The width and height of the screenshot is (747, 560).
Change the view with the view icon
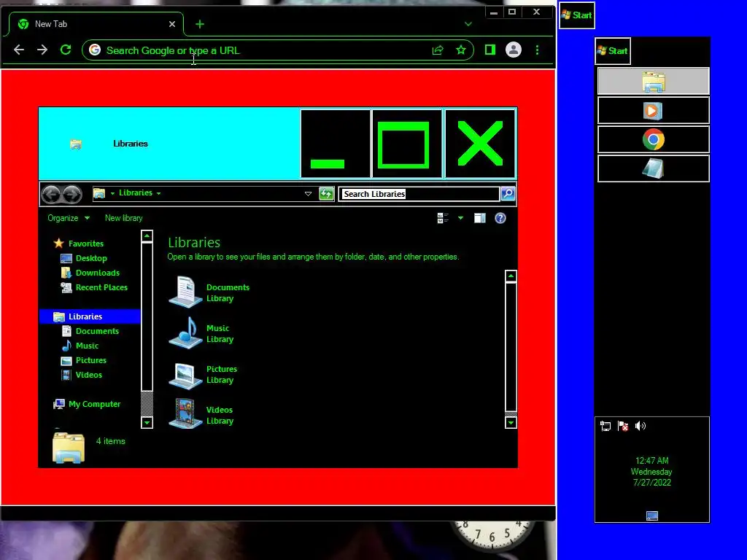[x=443, y=218]
